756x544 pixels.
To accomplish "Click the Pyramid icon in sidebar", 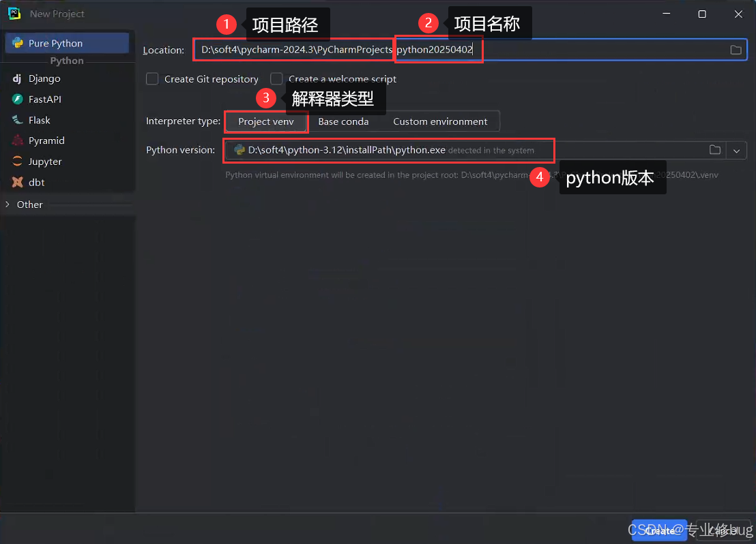I will (x=17, y=140).
